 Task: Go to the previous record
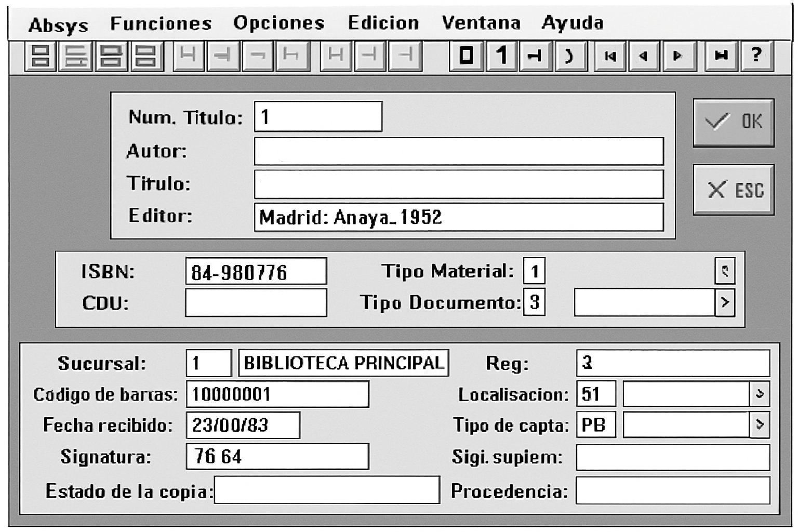click(644, 55)
